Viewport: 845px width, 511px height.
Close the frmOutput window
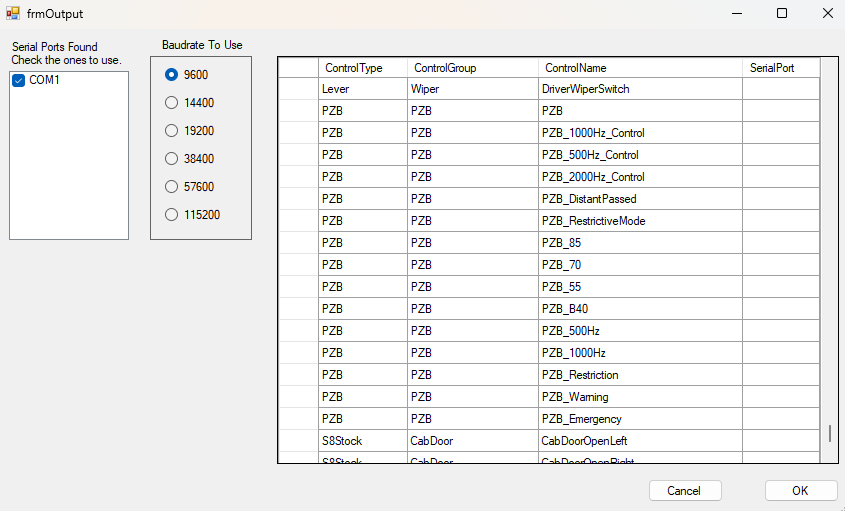pos(828,13)
